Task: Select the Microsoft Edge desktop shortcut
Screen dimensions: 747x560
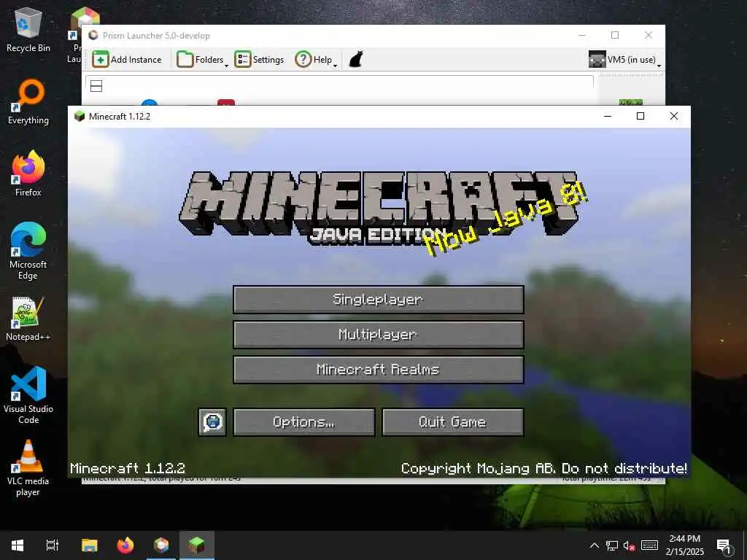Action: tap(28, 251)
